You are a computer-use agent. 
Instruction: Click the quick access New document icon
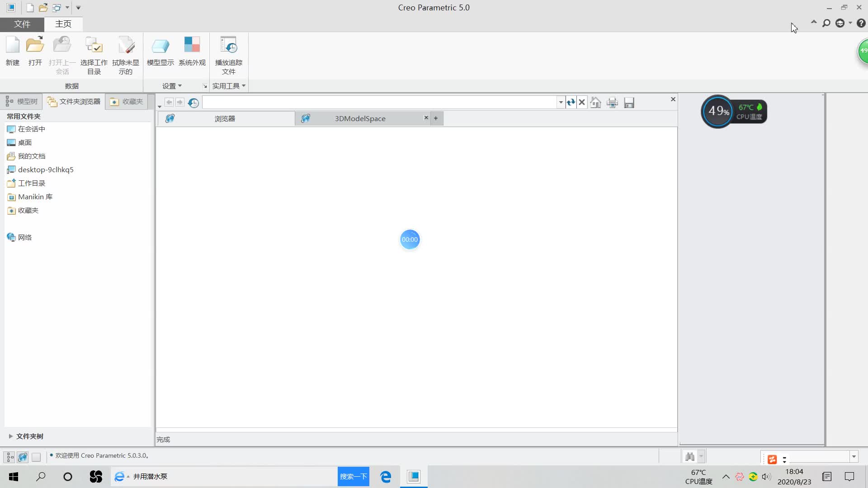click(x=30, y=8)
